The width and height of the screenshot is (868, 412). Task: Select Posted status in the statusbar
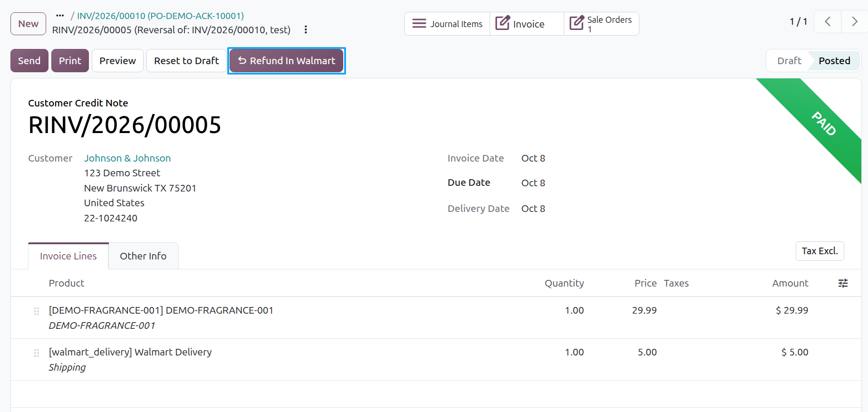coord(834,61)
